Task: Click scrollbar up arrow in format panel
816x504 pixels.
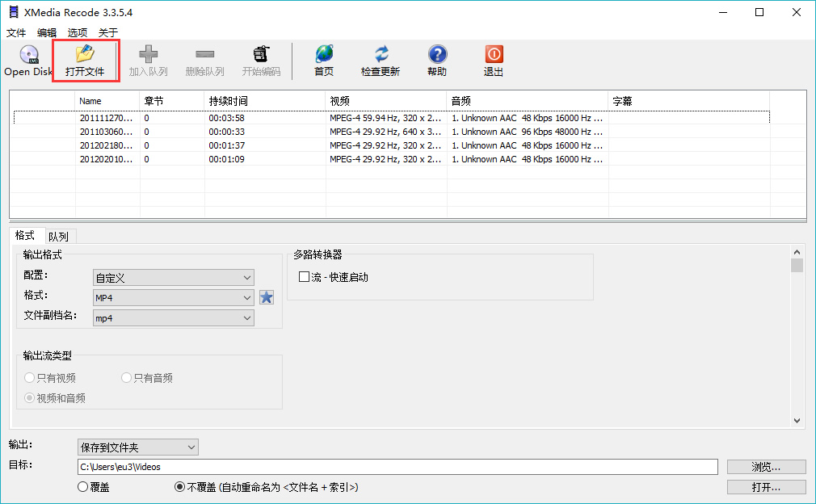Action: click(797, 252)
